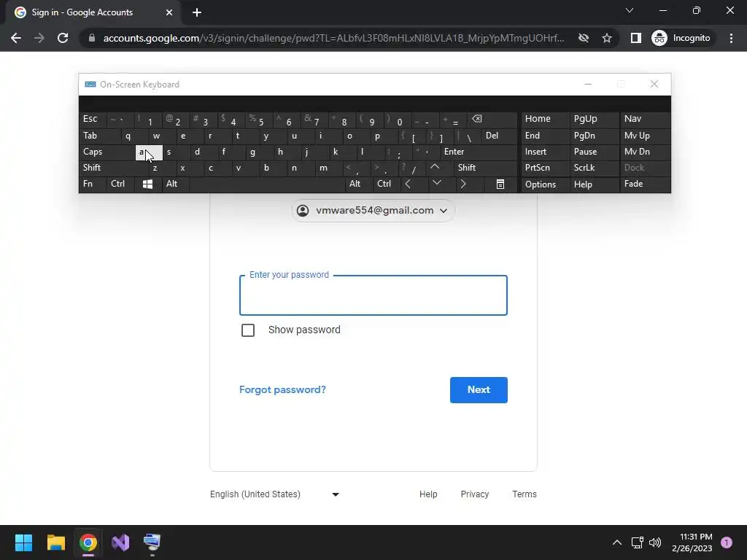Open the English (United States) language dropdown
The height and width of the screenshot is (560, 747).
[275, 494]
